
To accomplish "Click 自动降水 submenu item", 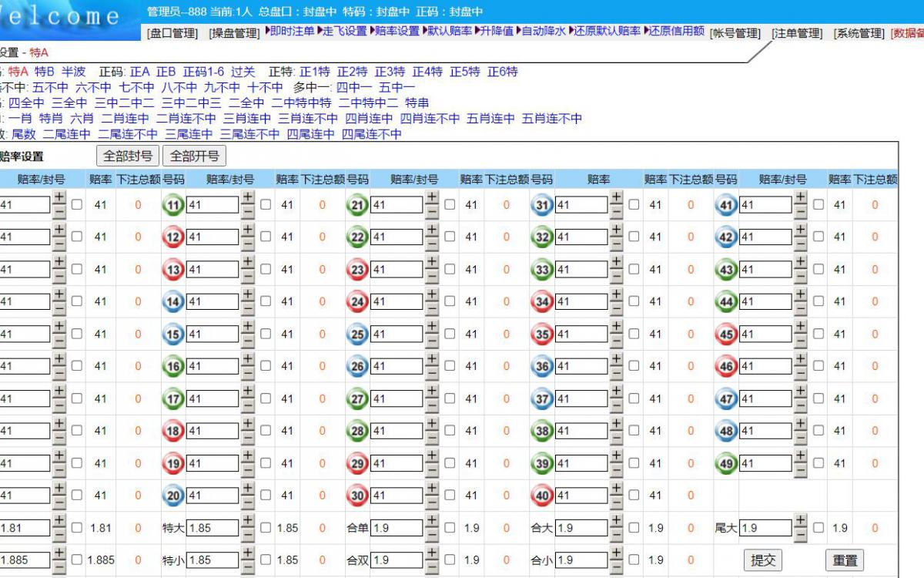I will (x=544, y=32).
